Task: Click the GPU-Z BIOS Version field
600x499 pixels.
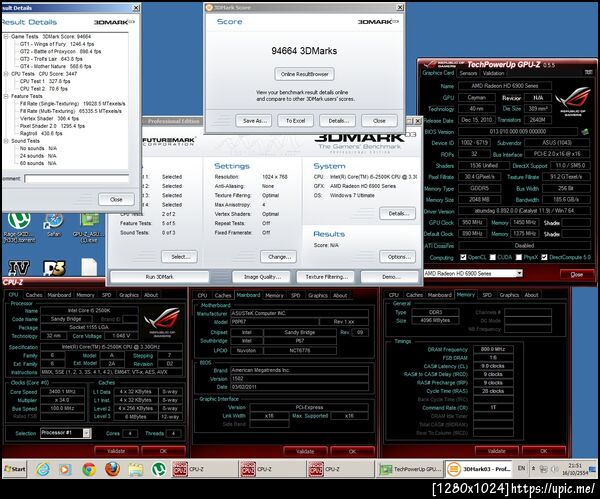Action: [x=518, y=132]
